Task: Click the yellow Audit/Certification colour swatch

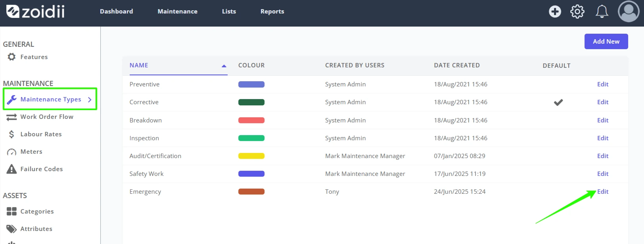Action: 251,156
